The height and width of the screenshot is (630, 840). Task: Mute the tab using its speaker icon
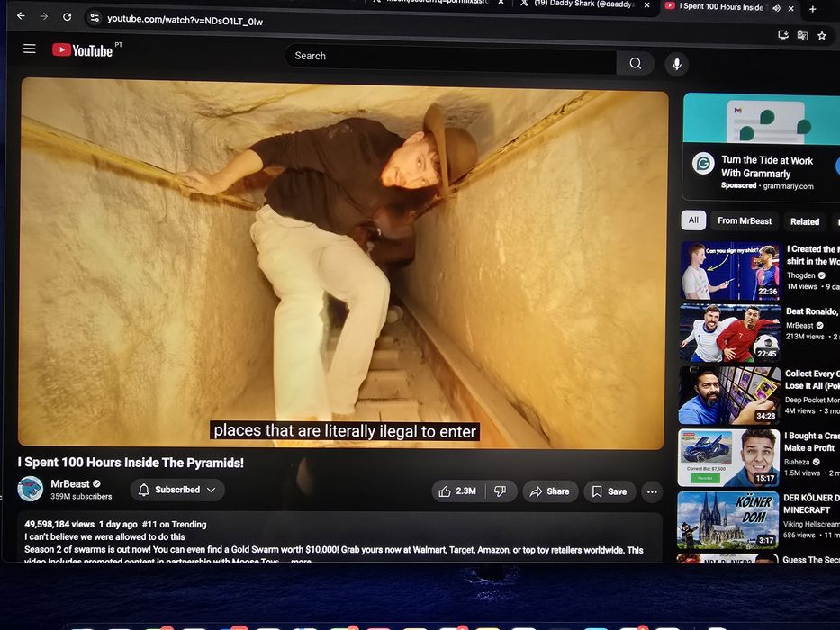[776, 7]
